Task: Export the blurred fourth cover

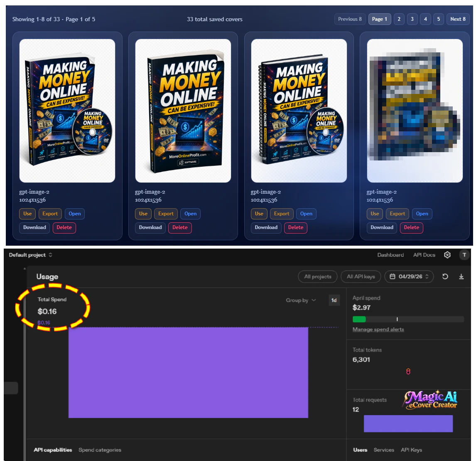Action: click(397, 214)
